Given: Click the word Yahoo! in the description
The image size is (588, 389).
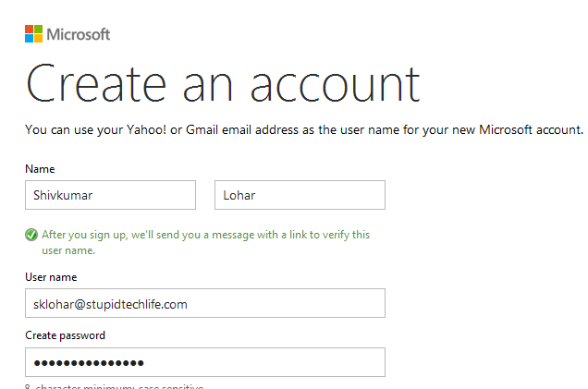Looking at the screenshot, I should (x=146, y=129).
